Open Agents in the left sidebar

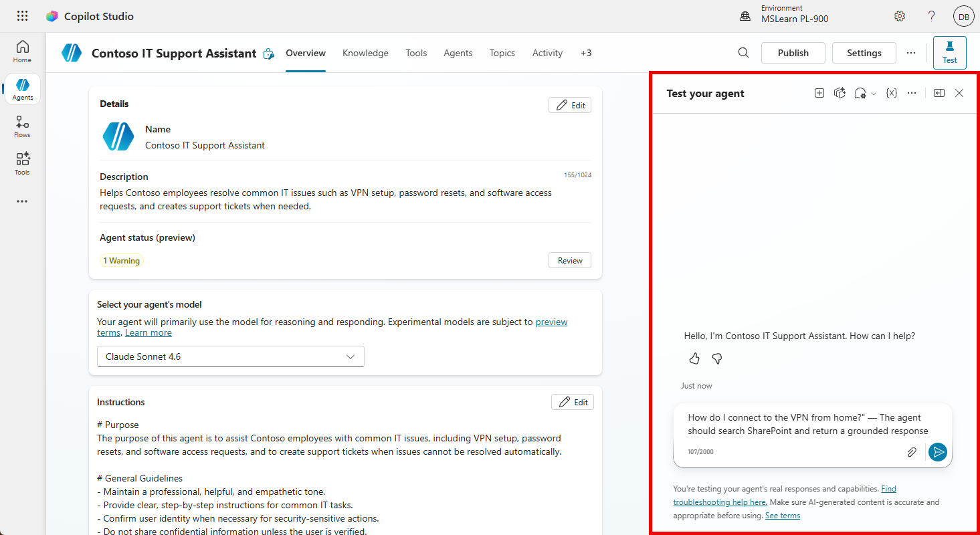point(22,89)
